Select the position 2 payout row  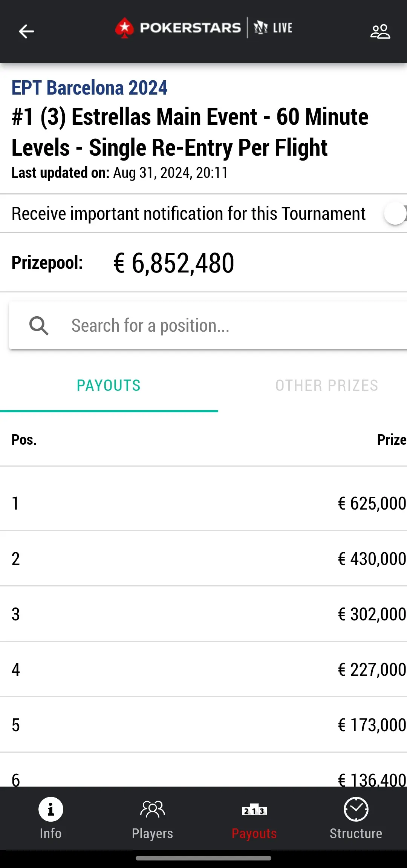(203, 559)
